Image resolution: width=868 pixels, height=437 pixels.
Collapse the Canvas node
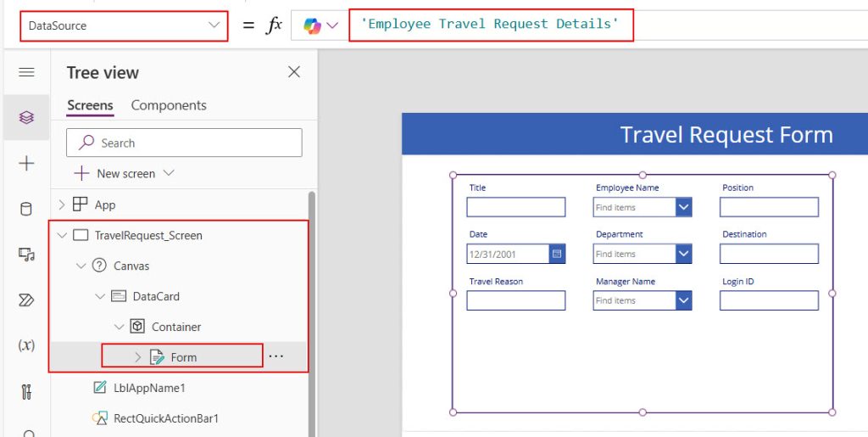(81, 266)
